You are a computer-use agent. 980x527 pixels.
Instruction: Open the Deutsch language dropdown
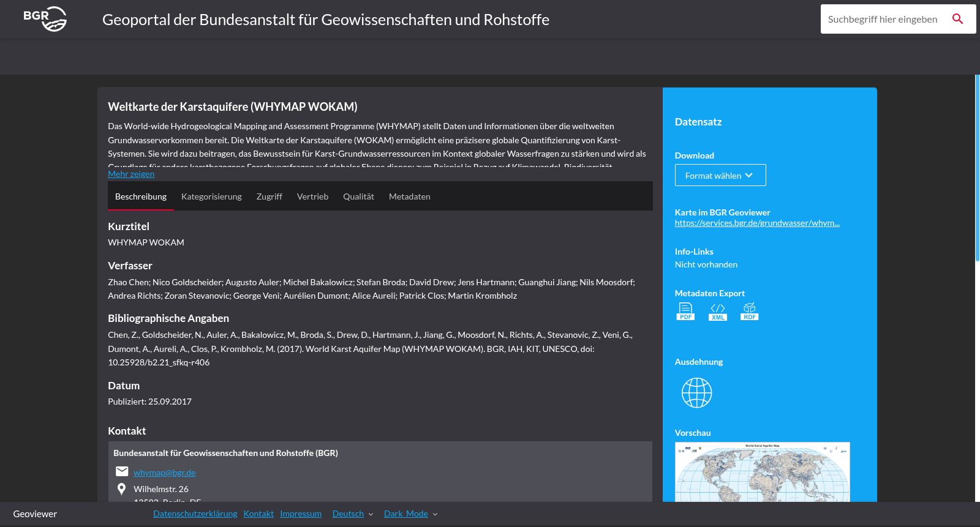[x=353, y=514]
